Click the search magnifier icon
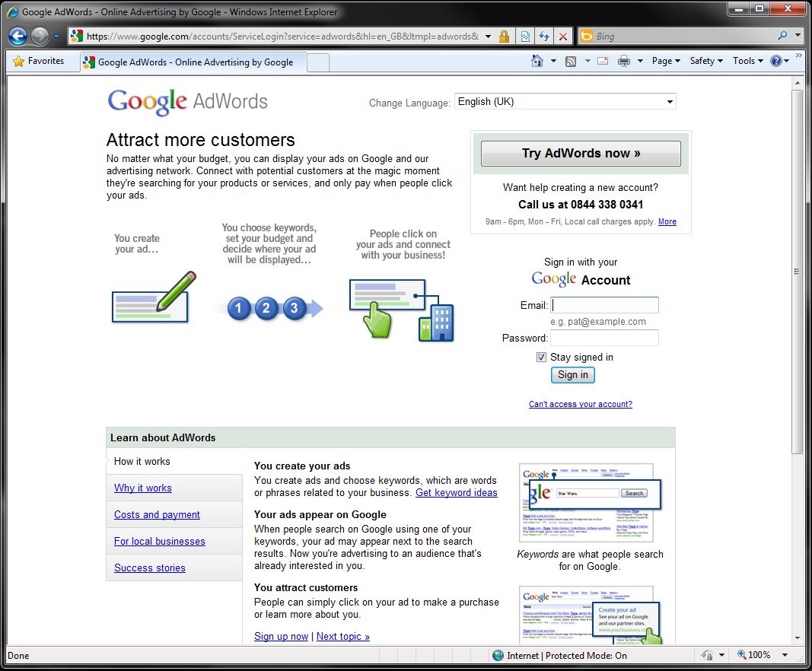 pos(782,36)
